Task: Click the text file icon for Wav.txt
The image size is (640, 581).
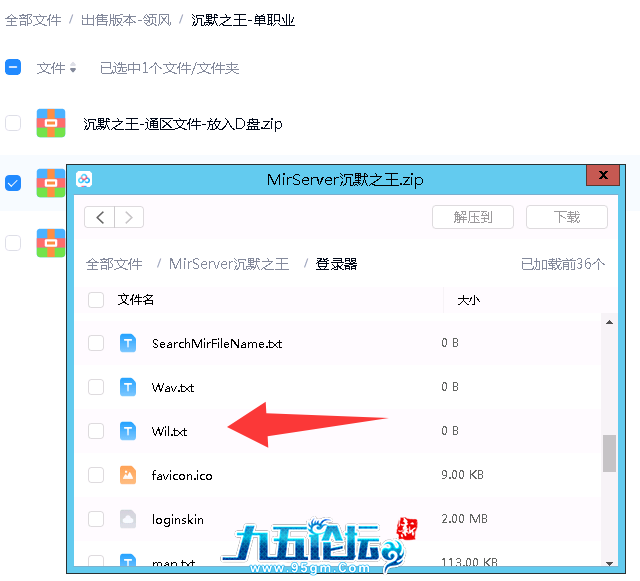Action: tap(128, 387)
